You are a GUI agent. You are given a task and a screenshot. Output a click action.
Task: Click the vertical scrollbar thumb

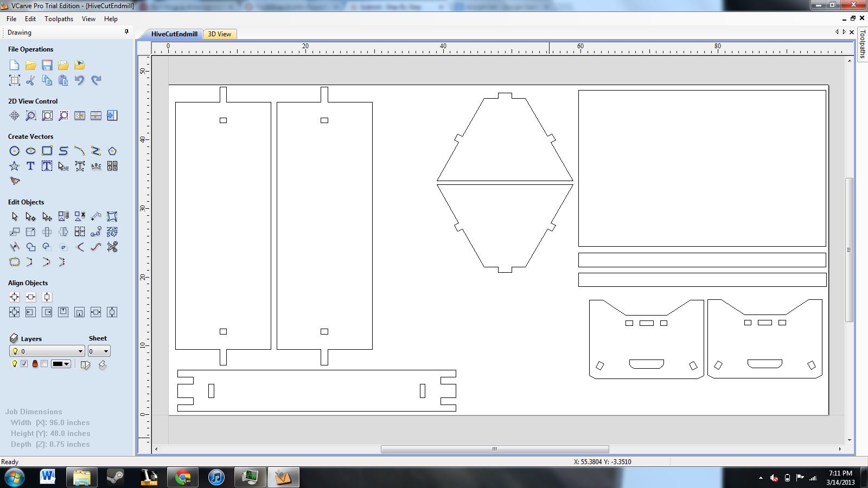click(849, 250)
